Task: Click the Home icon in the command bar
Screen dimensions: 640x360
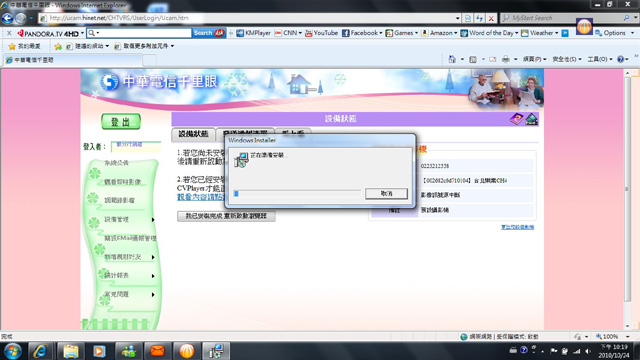Action: tap(452, 59)
